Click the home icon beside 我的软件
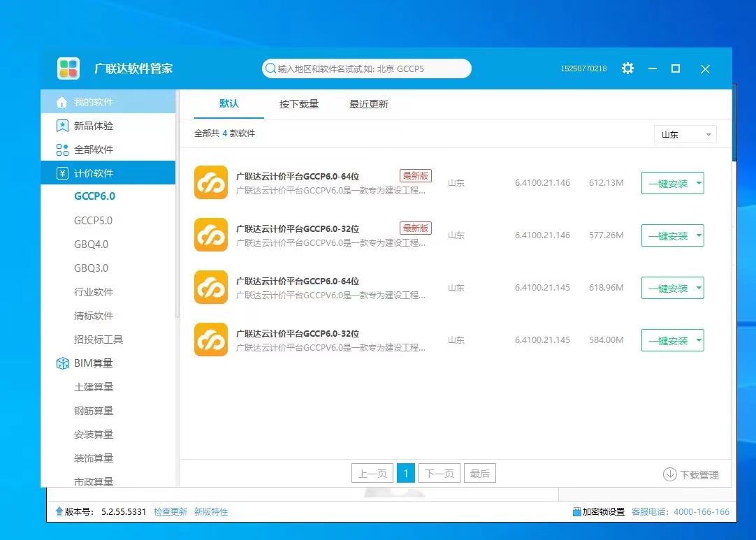This screenshot has width=756, height=540. coord(61,102)
